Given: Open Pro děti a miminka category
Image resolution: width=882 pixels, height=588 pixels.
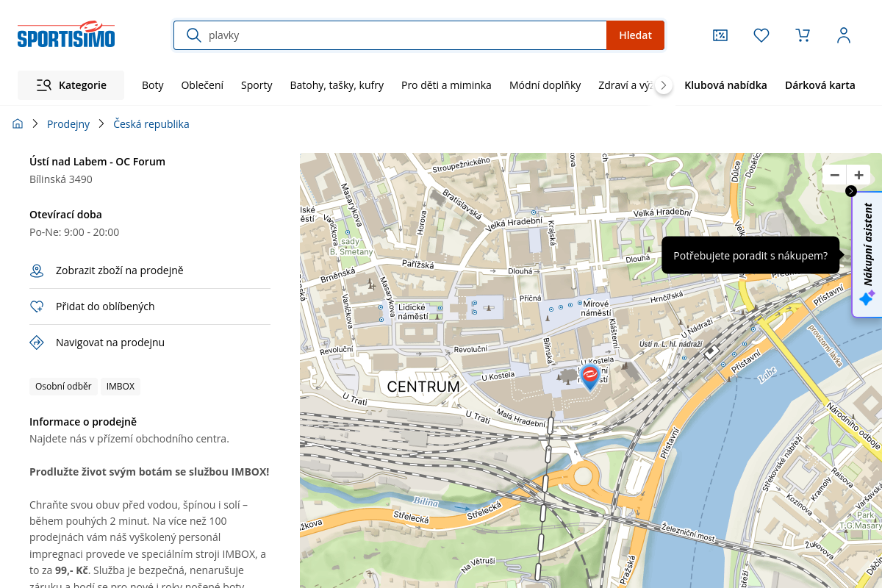Looking at the screenshot, I should [446, 85].
